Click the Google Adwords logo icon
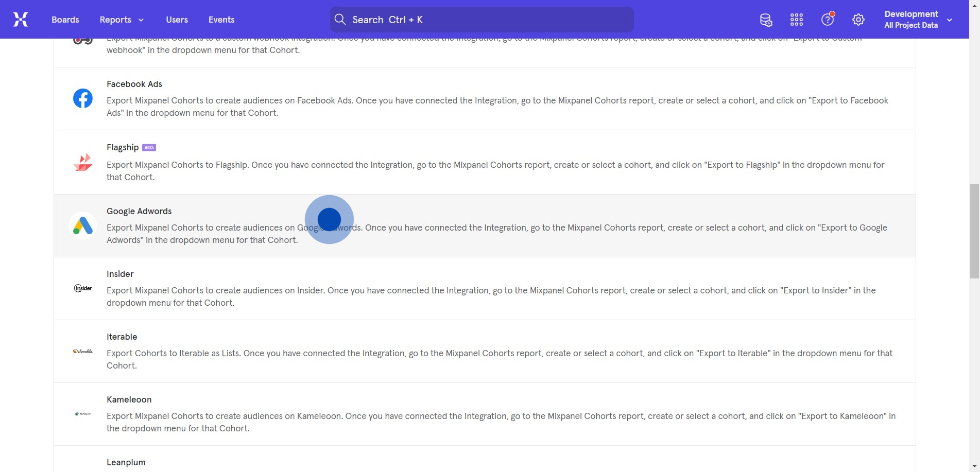 [x=83, y=225]
